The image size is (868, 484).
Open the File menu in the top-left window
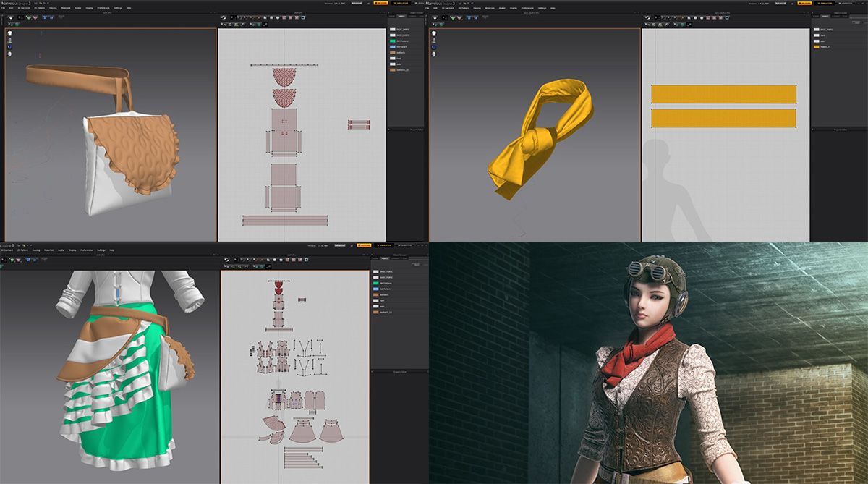coord(3,8)
